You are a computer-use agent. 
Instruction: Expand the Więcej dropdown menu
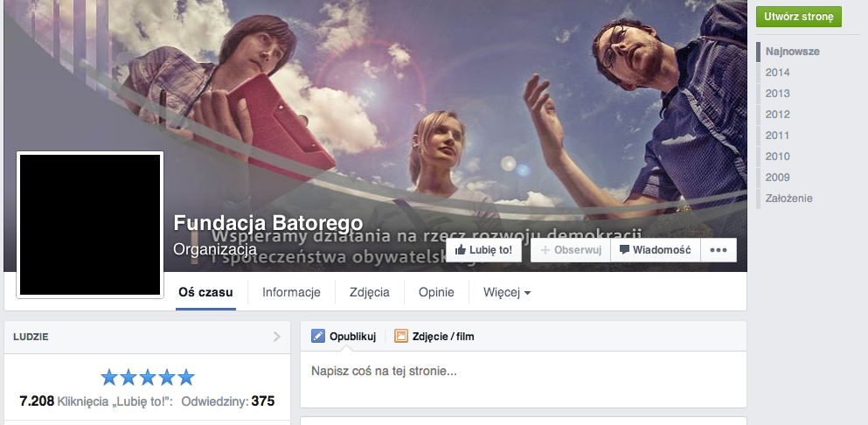[507, 293]
